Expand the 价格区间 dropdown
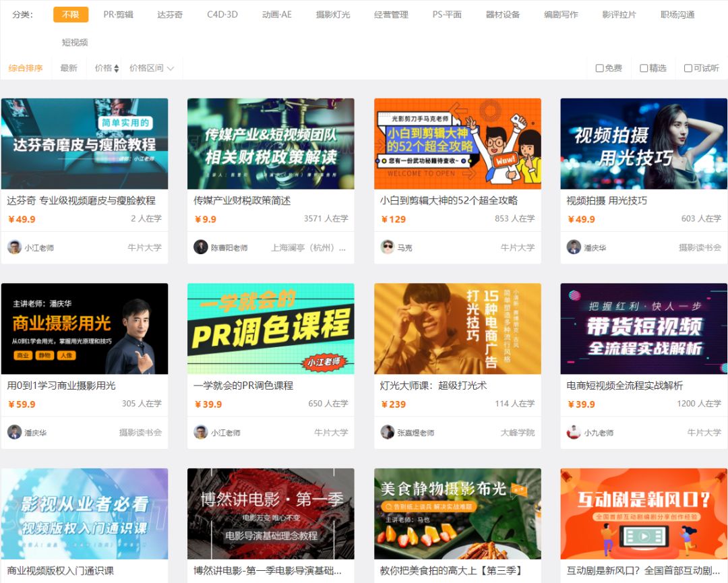Image resolution: width=728 pixels, height=583 pixels. tap(152, 68)
